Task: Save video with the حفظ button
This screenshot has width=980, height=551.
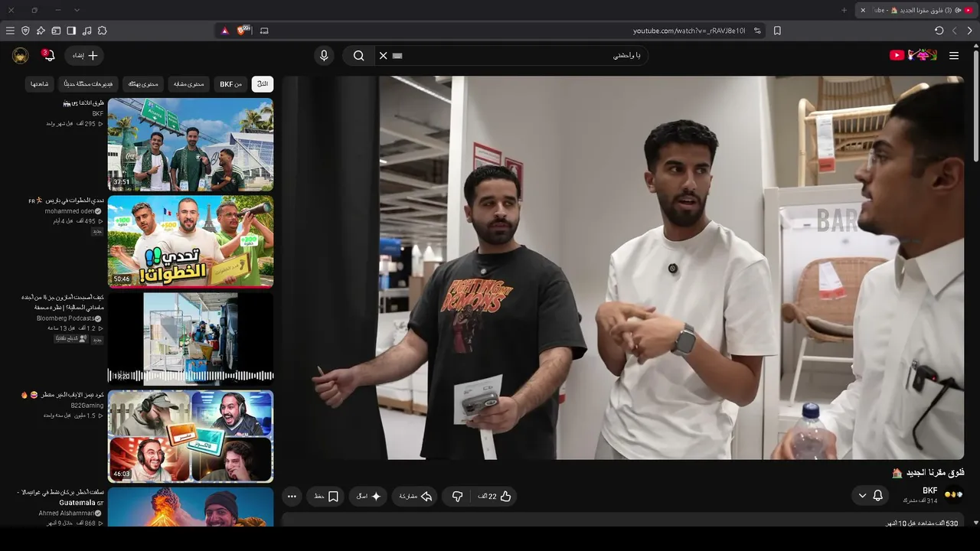Action: [326, 496]
